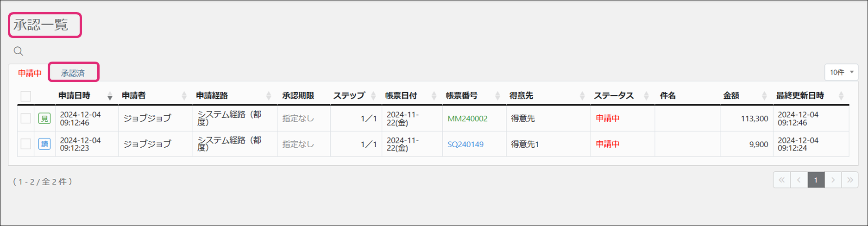Viewport: 868px width, 226px height.
Task: Sort by 金額 column sort arrows
Action: [x=764, y=96]
